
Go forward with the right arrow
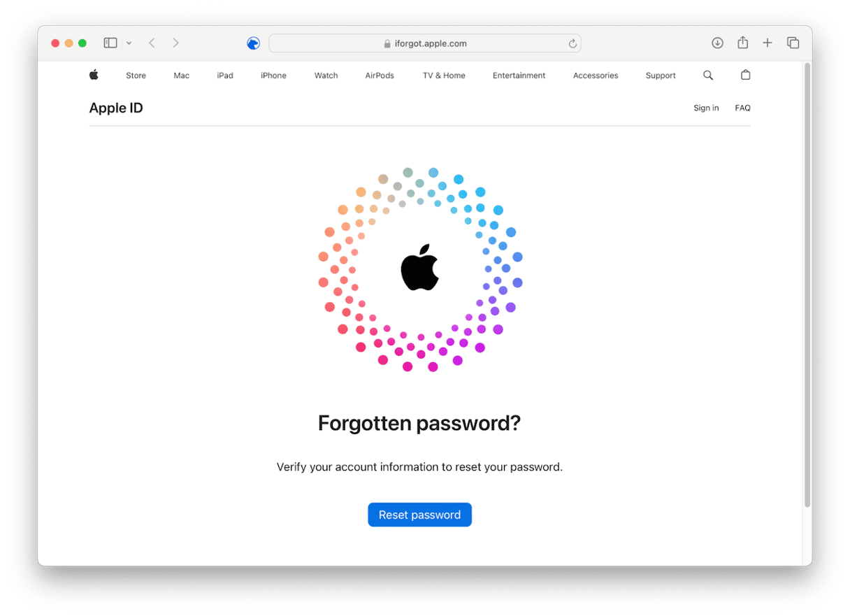click(175, 43)
